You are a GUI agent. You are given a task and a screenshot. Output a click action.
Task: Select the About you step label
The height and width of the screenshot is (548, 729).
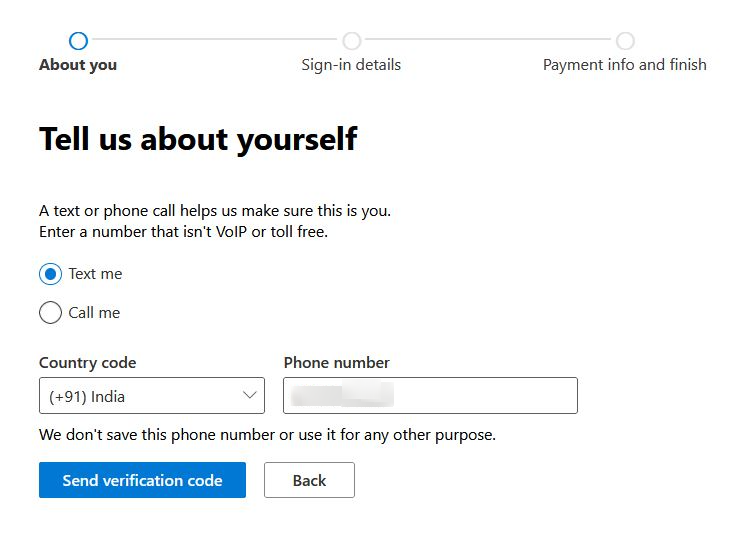pos(78,65)
